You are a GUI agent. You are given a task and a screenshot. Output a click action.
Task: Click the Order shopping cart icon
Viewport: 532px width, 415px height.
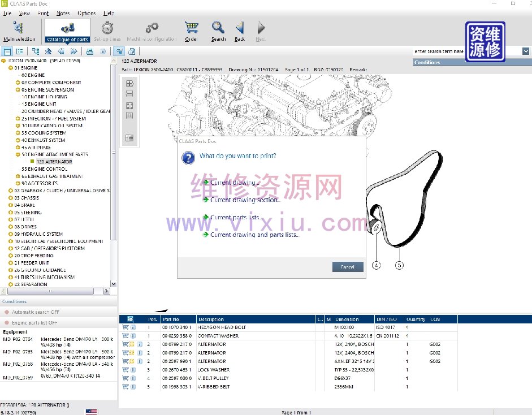pyautogui.click(x=192, y=31)
